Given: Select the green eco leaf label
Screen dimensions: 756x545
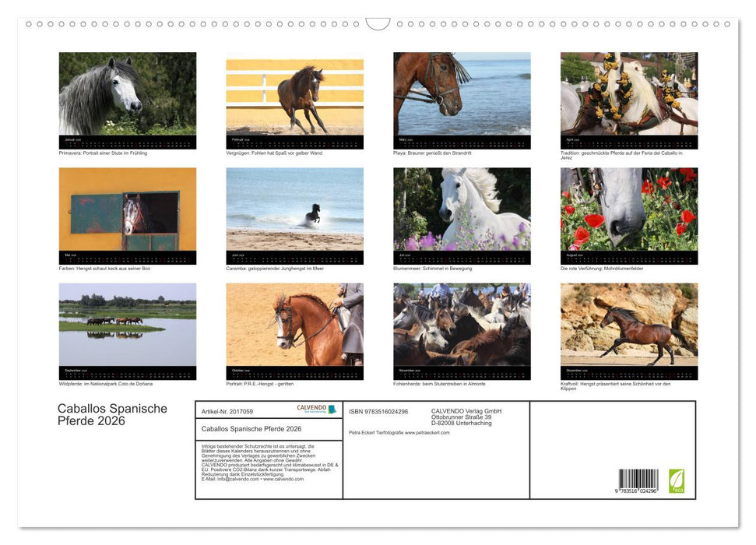Looking at the screenshot, I should tap(678, 482).
